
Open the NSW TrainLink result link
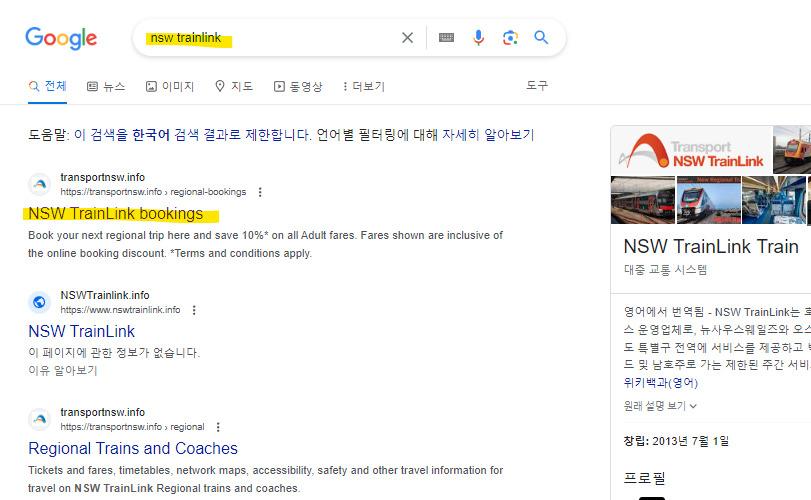click(82, 331)
